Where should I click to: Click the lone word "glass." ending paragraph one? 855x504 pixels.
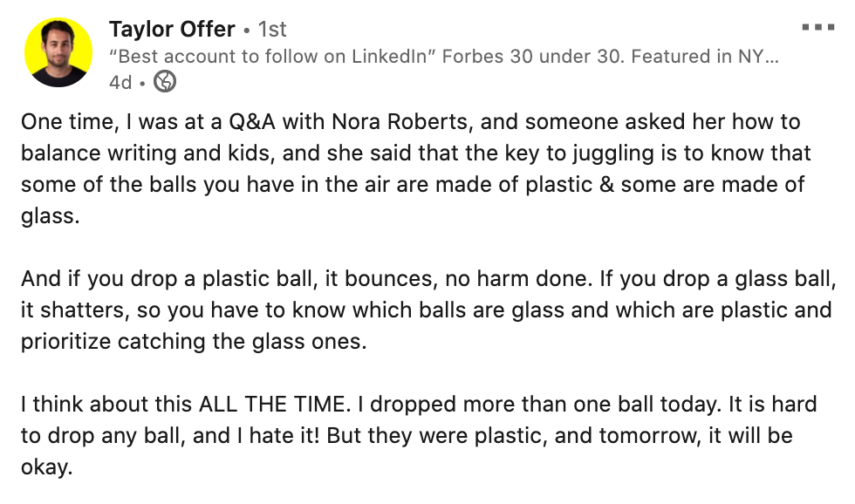[51, 217]
